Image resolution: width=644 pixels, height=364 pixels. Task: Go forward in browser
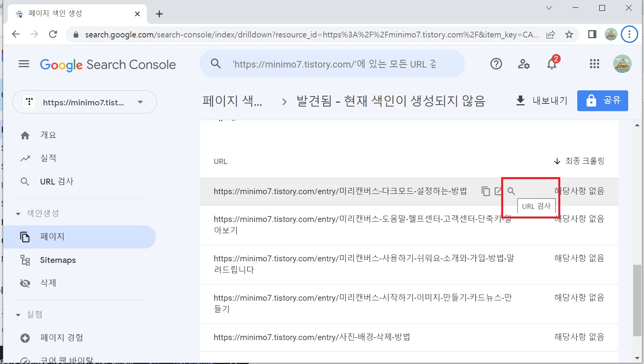click(34, 34)
